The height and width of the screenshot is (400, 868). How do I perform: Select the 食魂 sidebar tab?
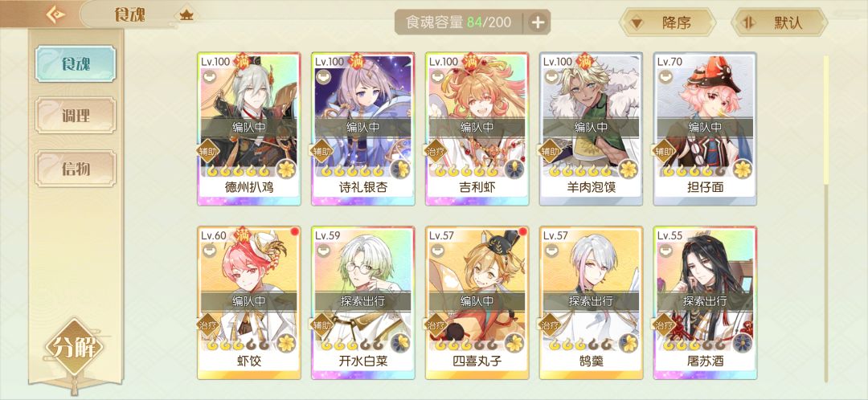coord(76,63)
